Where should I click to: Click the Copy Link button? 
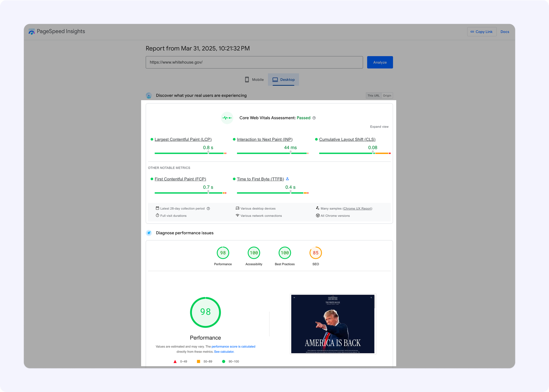(482, 32)
